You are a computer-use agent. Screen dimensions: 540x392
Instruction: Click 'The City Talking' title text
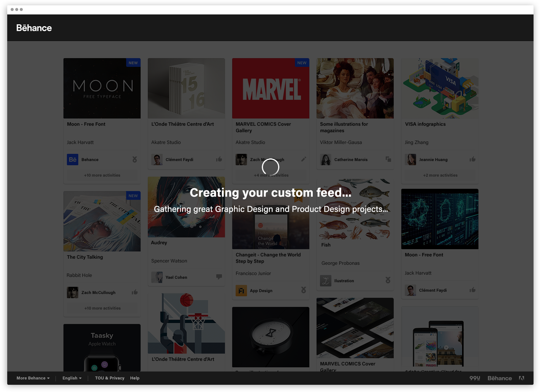[85, 257]
